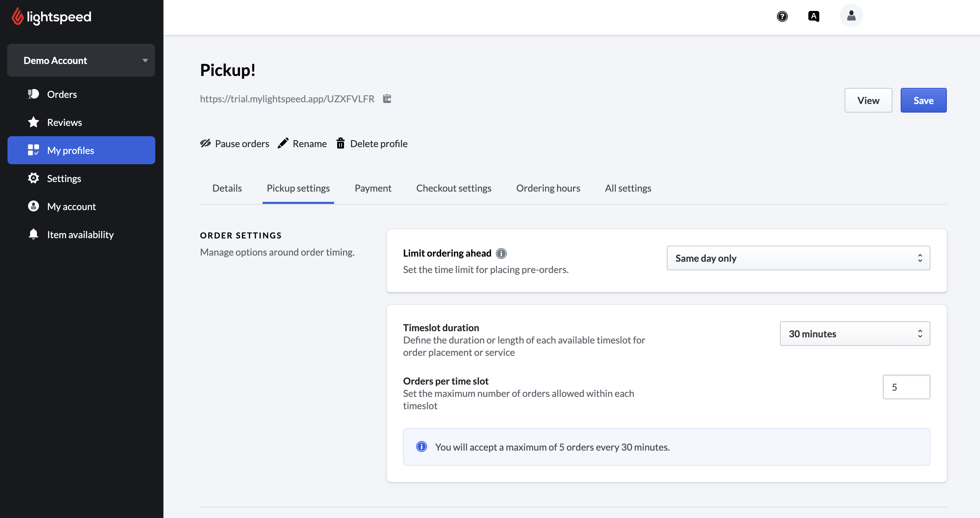Switch to the Checkout settings tab
The width and height of the screenshot is (980, 518).
453,188
